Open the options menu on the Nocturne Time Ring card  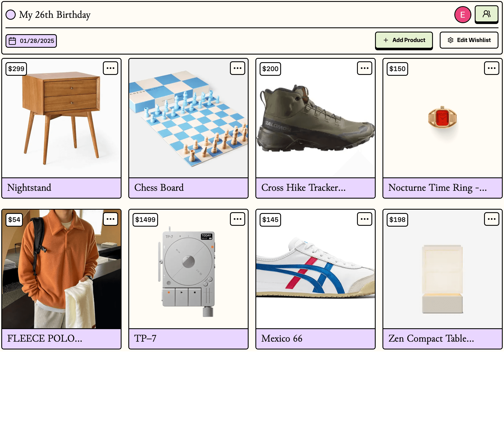click(491, 68)
